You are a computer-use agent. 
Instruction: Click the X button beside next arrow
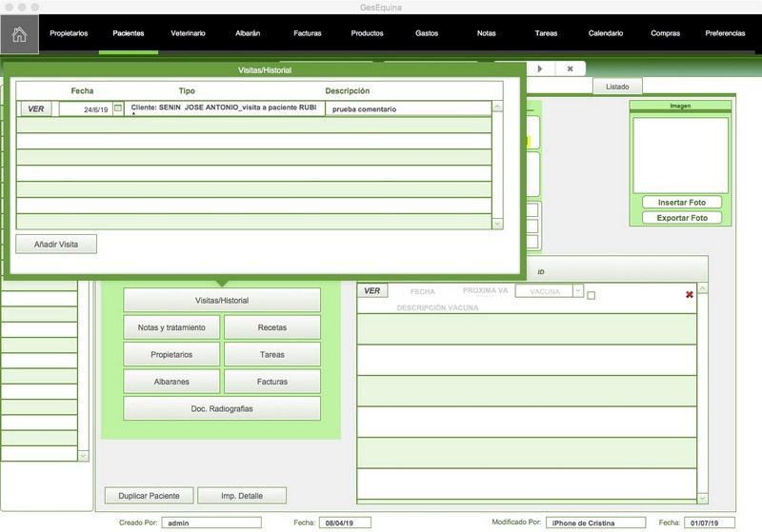pos(570,69)
